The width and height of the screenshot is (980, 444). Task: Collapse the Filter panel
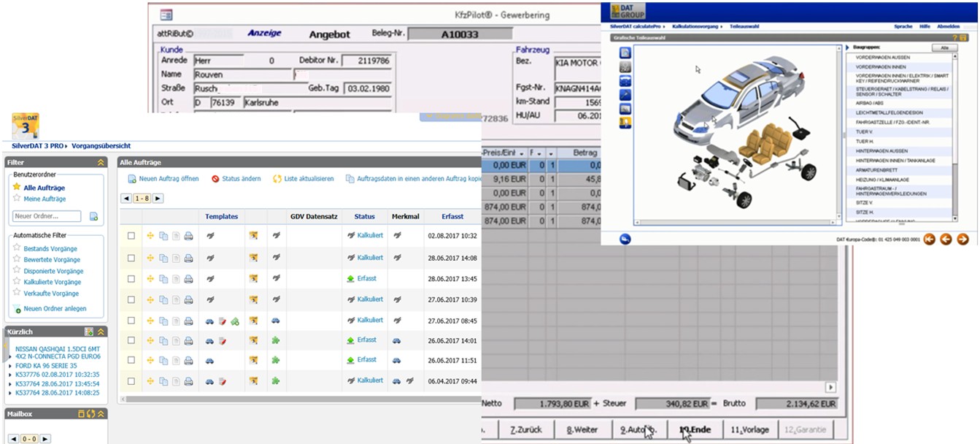[x=101, y=162]
